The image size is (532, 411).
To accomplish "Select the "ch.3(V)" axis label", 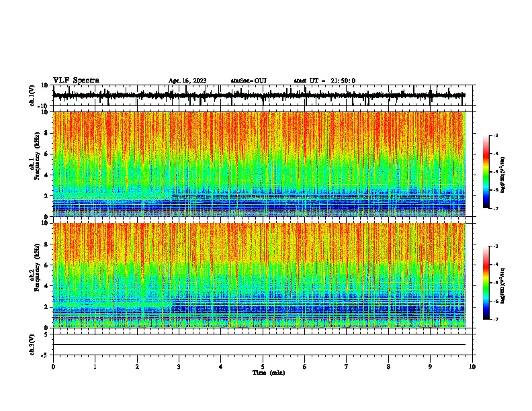I will coord(32,345).
